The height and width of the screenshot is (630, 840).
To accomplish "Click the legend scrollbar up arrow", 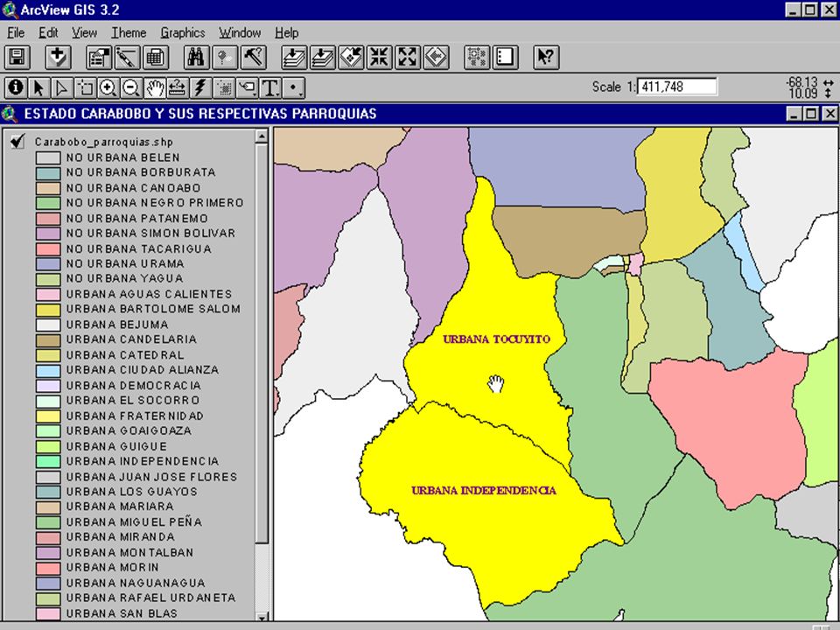I will tap(262, 136).
